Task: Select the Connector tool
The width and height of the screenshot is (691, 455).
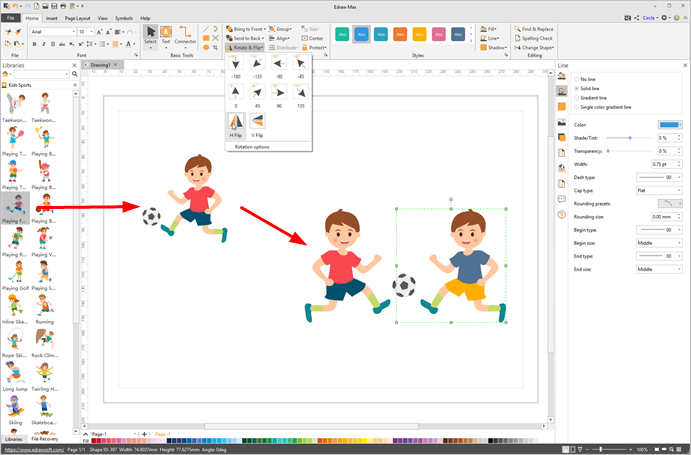Action: 185,35
